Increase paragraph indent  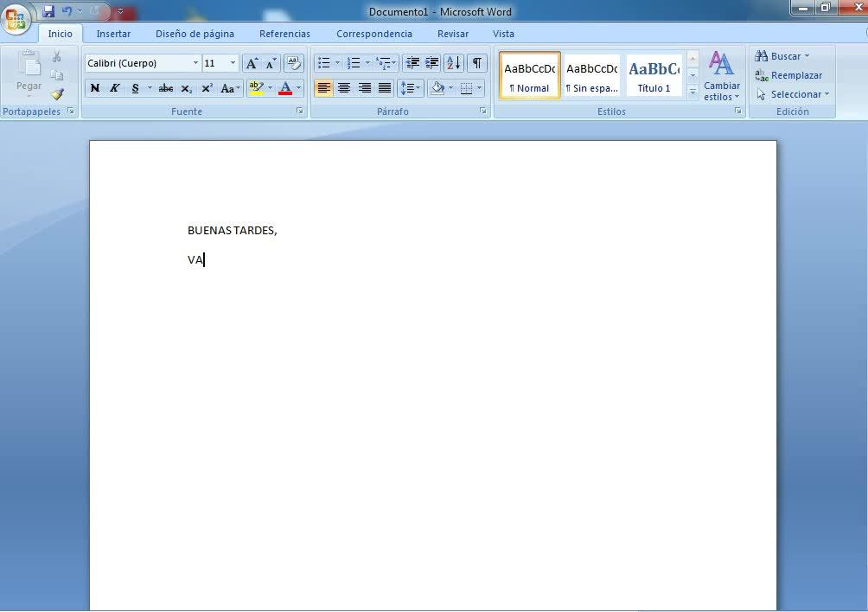(x=431, y=63)
